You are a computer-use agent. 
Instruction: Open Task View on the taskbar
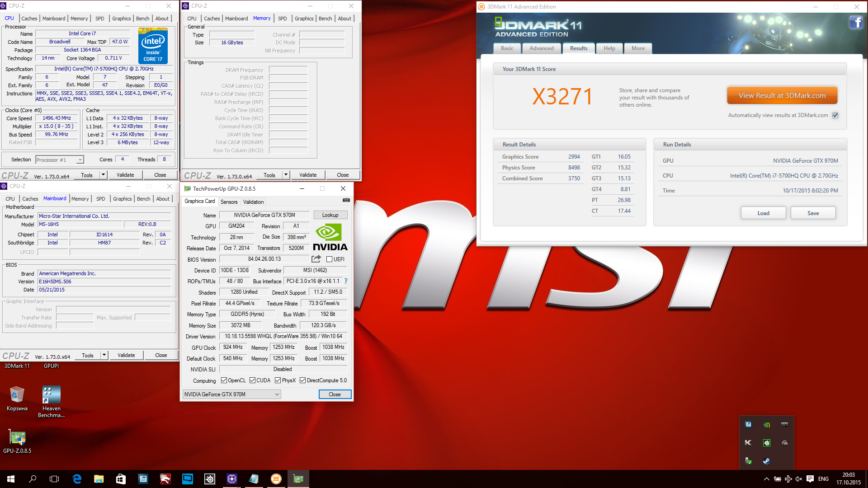54,479
